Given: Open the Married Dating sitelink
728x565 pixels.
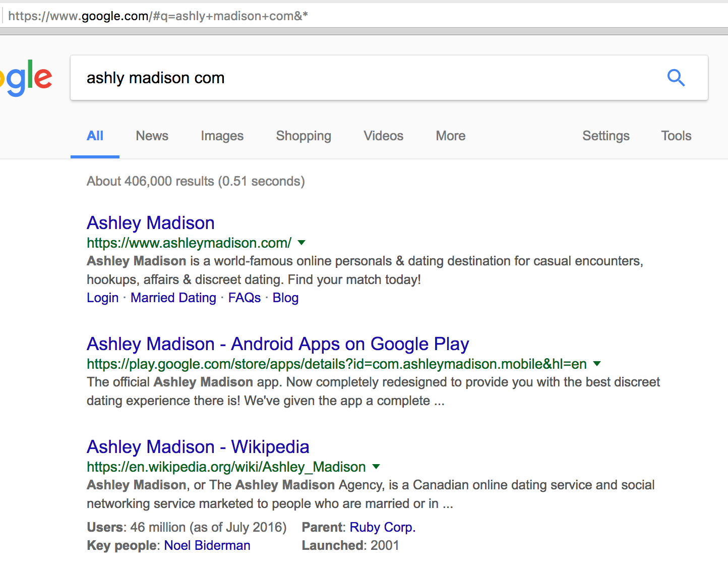Looking at the screenshot, I should (173, 298).
